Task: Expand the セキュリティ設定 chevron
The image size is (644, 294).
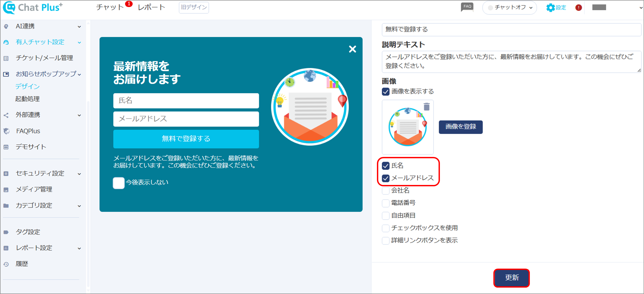Action: pyautogui.click(x=79, y=174)
